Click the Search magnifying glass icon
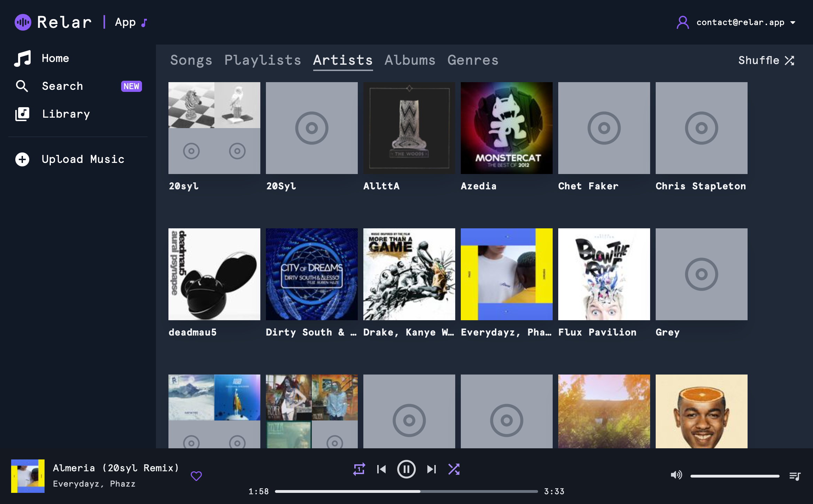 [22, 86]
